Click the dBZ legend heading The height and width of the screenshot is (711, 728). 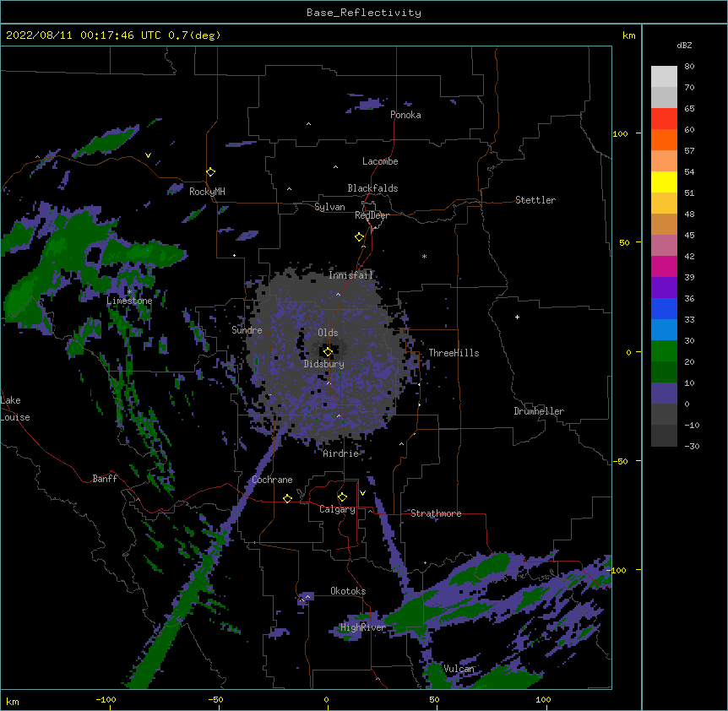tap(684, 46)
